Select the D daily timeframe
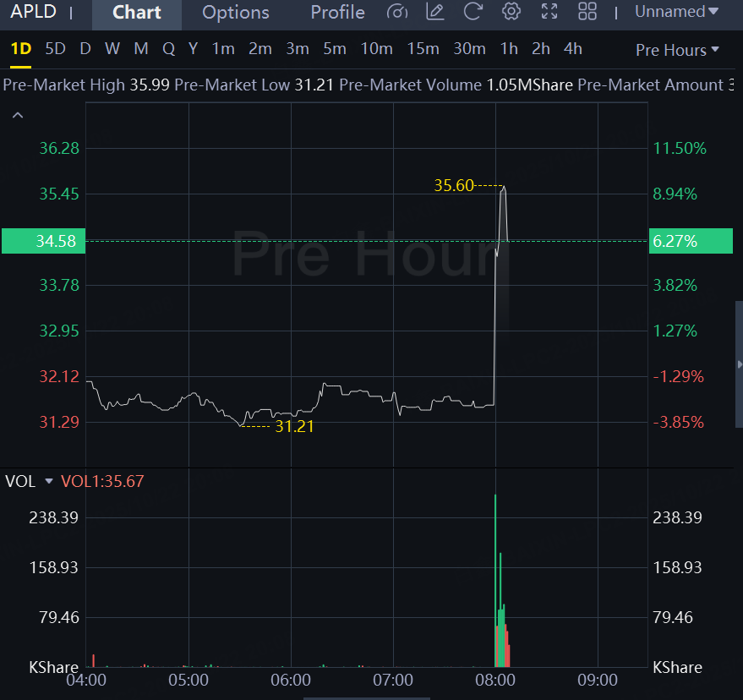 click(x=85, y=49)
